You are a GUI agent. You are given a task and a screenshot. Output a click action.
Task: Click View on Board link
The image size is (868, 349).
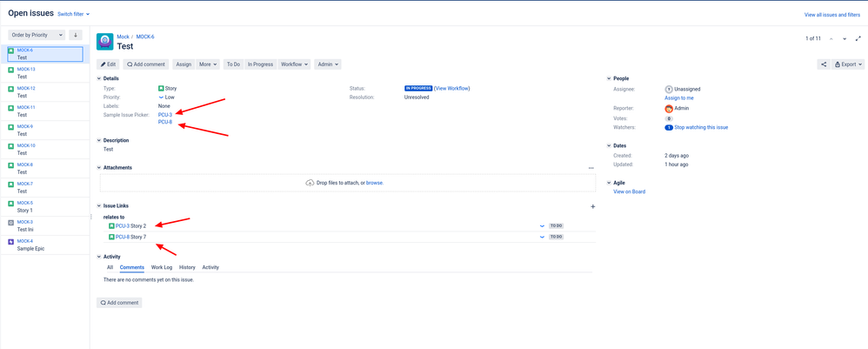(x=629, y=191)
